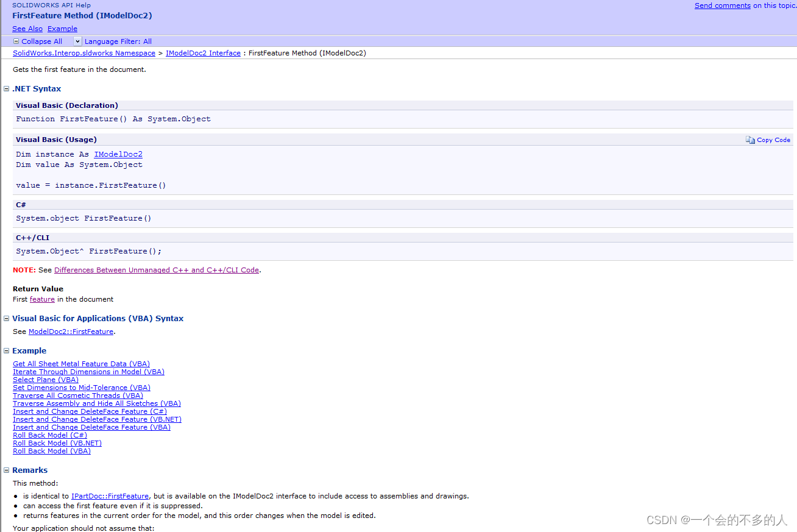Click Send comments link
This screenshot has height=532, width=797.
pos(723,5)
